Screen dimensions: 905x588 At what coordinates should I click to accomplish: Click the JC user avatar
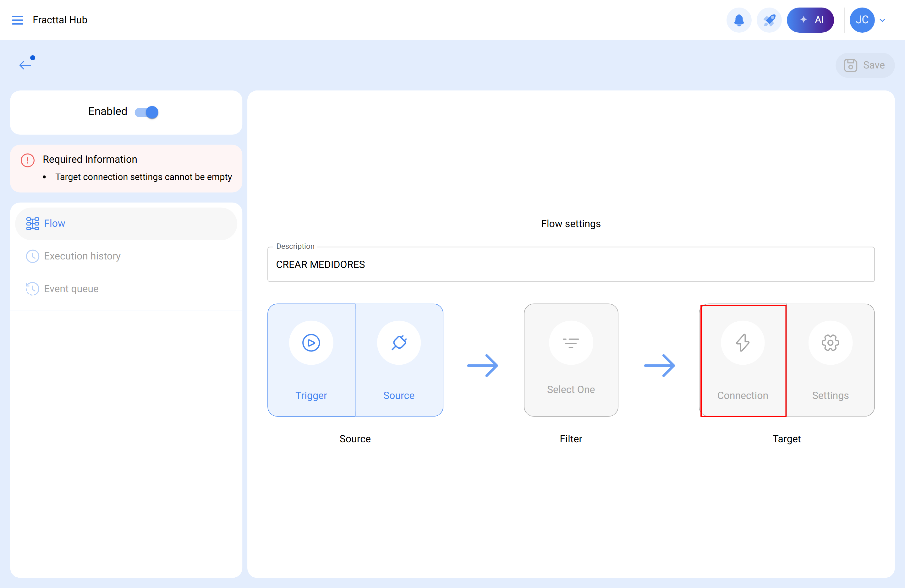coord(862,20)
